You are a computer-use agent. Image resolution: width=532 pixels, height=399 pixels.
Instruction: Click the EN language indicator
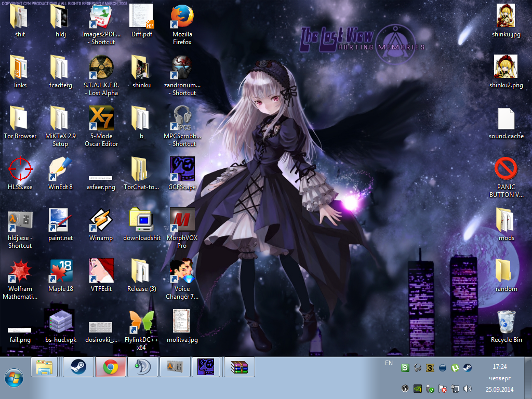click(x=389, y=363)
